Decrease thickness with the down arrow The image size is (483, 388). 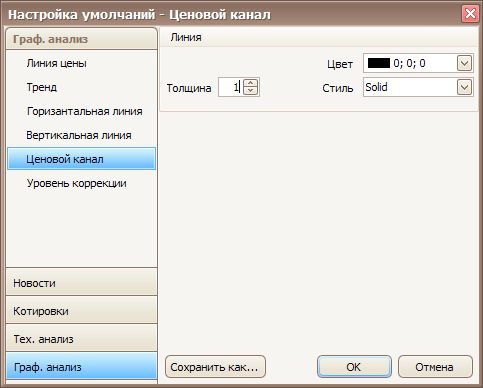click(251, 91)
